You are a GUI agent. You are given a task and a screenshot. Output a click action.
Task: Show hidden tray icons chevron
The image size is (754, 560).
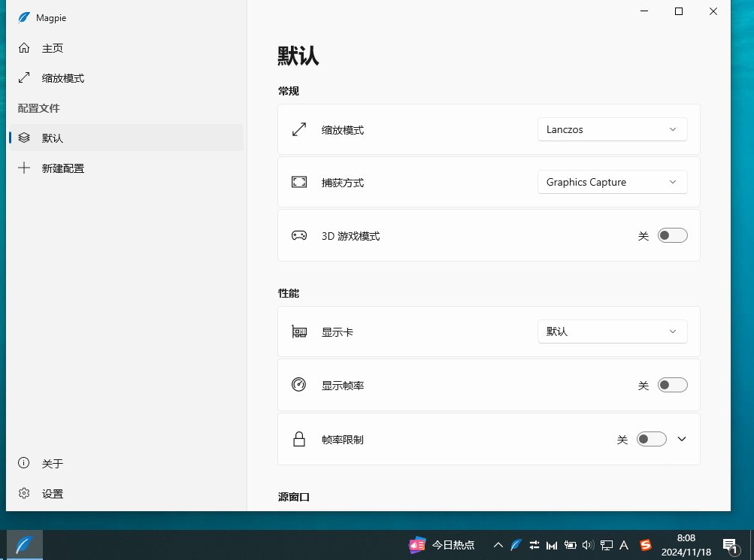tap(498, 545)
